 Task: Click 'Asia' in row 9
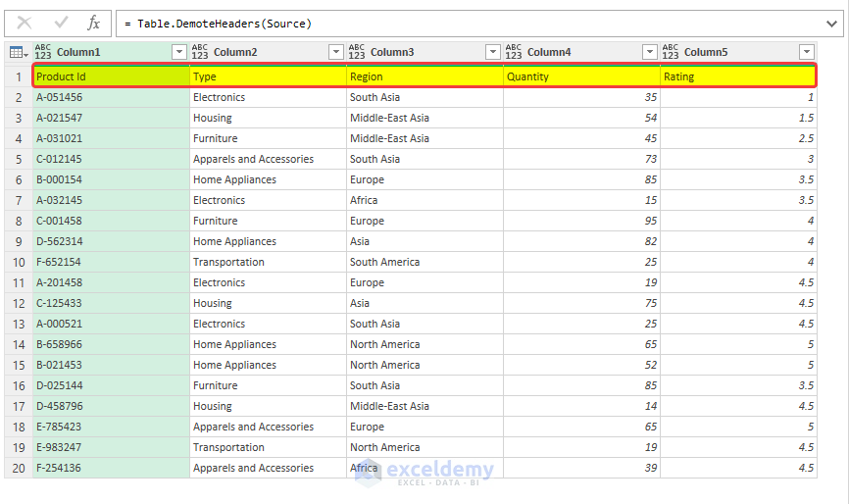coord(425,241)
